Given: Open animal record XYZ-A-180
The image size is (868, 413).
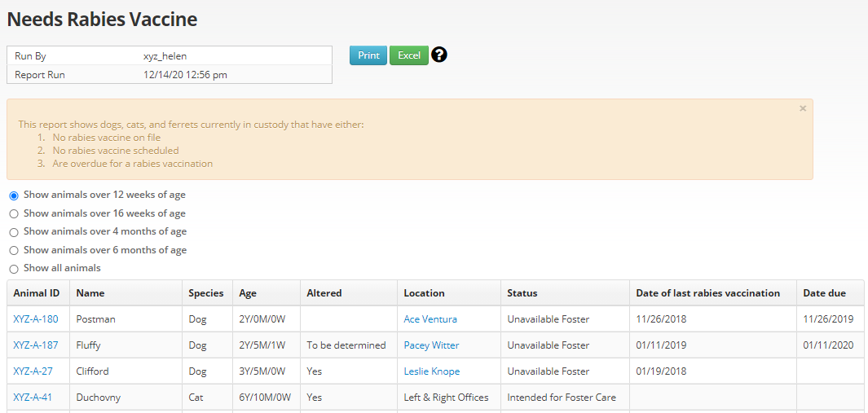Looking at the screenshot, I should (36, 319).
